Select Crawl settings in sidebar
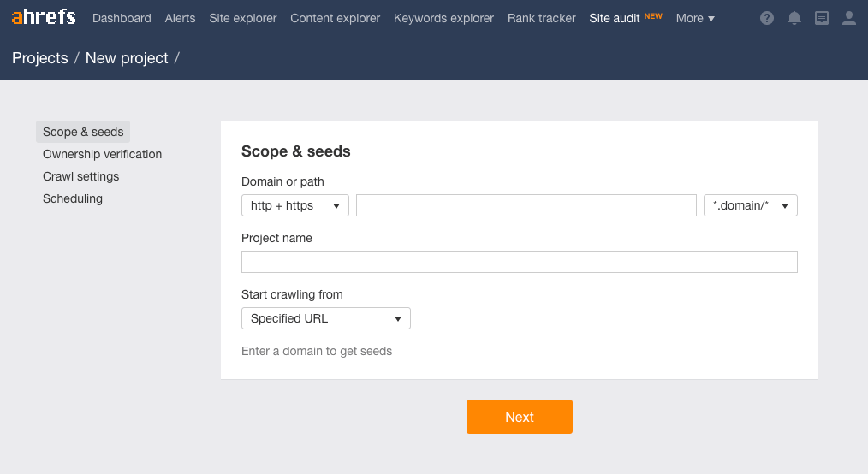 pyautogui.click(x=80, y=176)
